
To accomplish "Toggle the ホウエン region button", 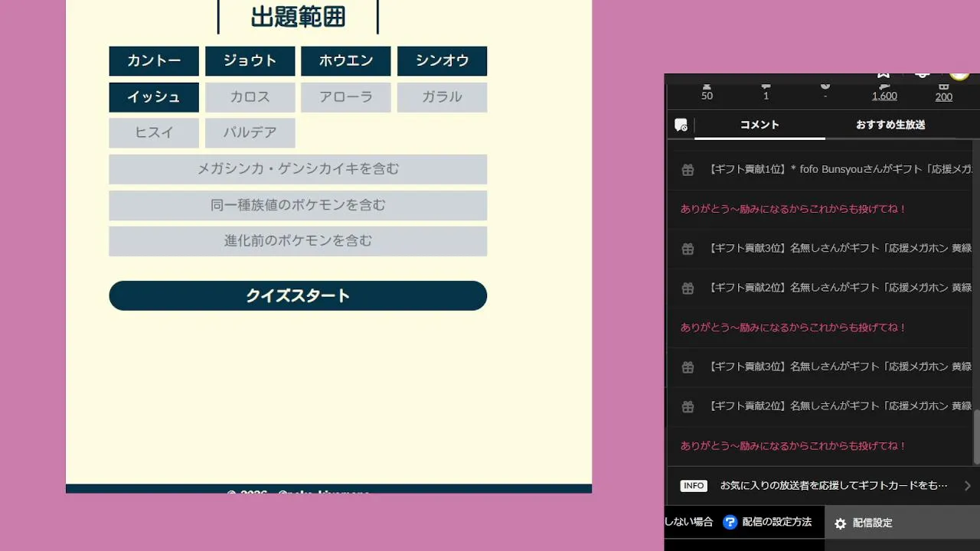I will [x=346, y=61].
